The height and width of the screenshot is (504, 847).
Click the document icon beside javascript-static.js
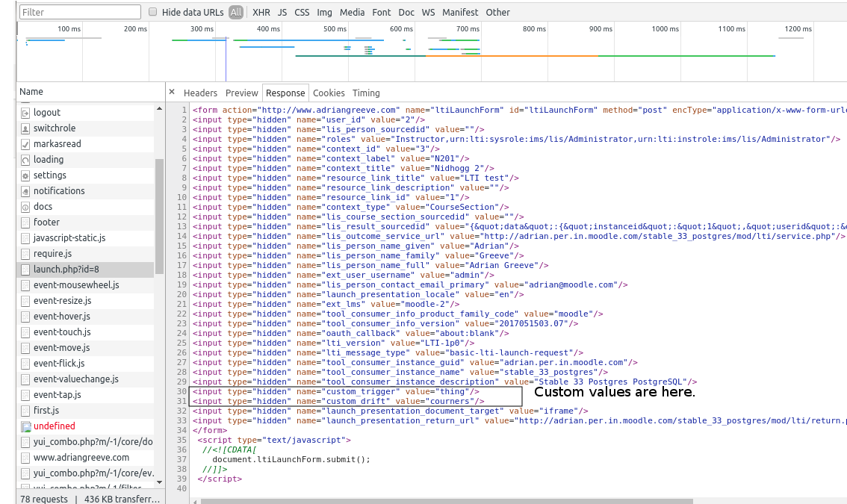click(25, 238)
